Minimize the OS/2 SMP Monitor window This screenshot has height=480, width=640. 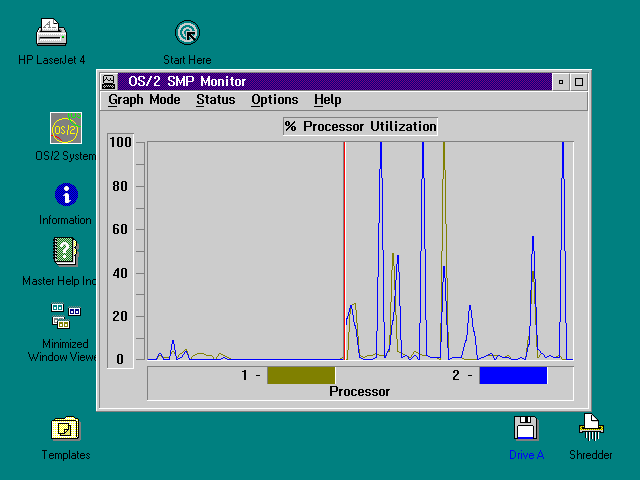[x=561, y=82]
